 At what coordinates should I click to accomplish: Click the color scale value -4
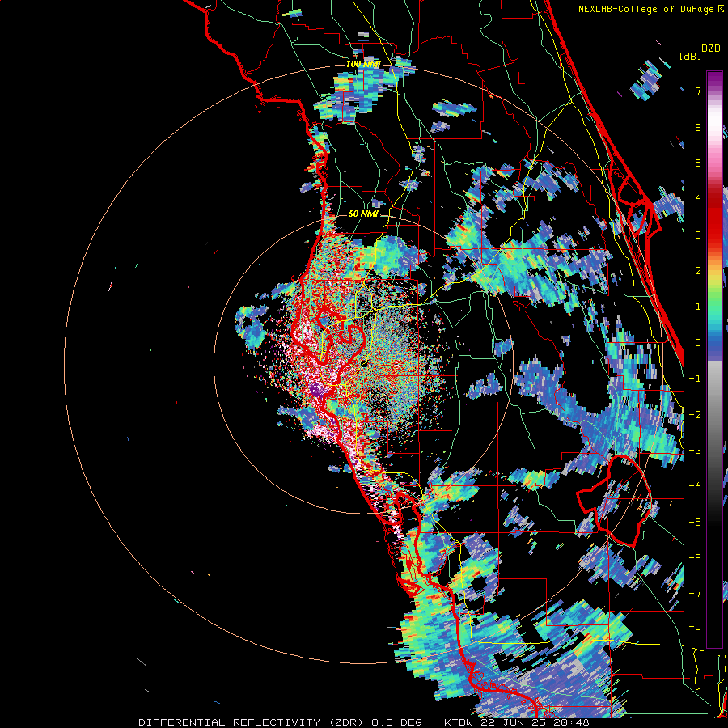coord(695,486)
